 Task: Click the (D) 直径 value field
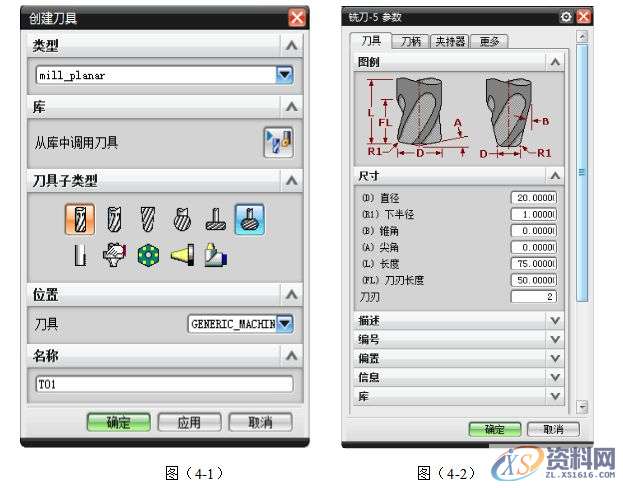click(x=534, y=198)
